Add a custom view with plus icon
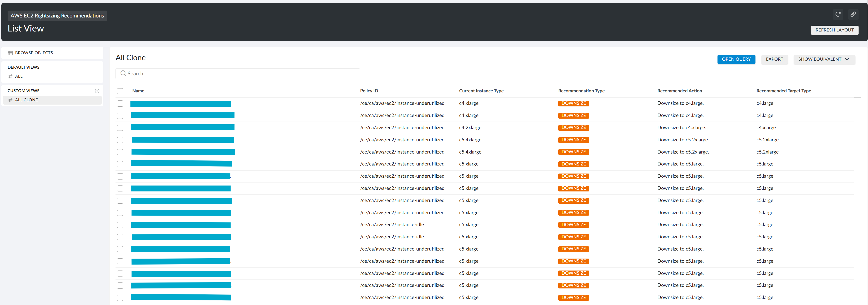 [x=97, y=91]
